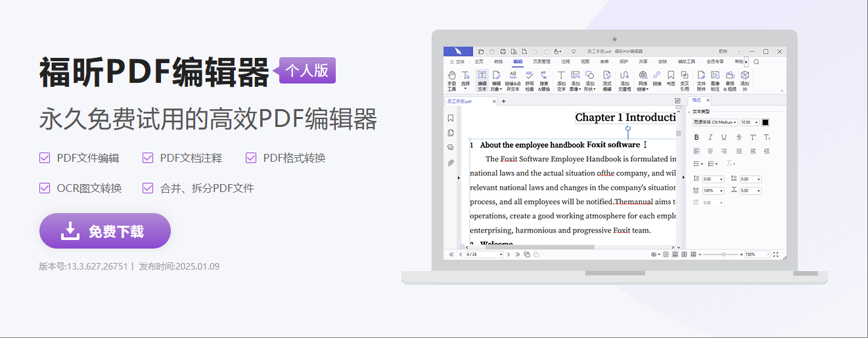Click the 免费下载 download button
Viewport: 868px width, 338px height.
coord(105,231)
